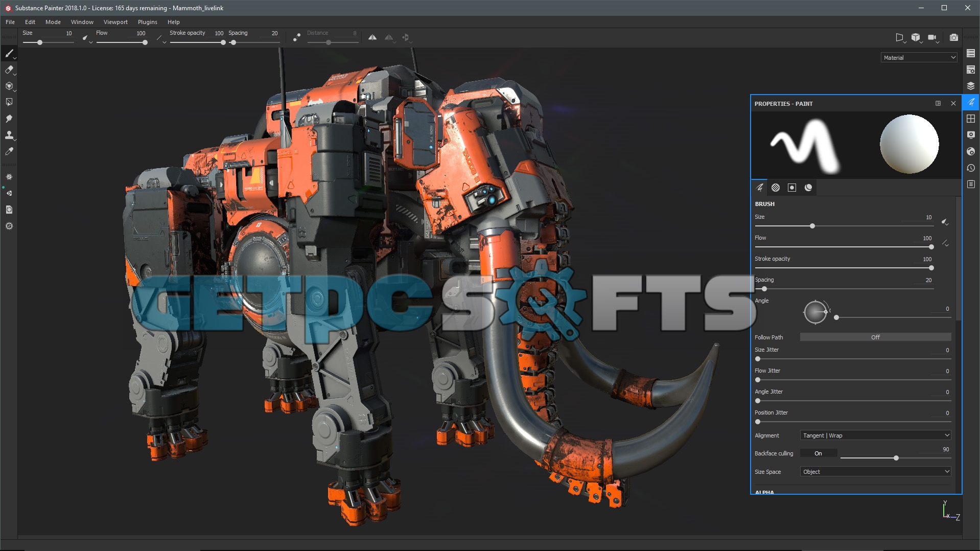The image size is (980, 551).
Task: Click the material sphere preview thumbnail
Action: pyautogui.click(x=909, y=145)
